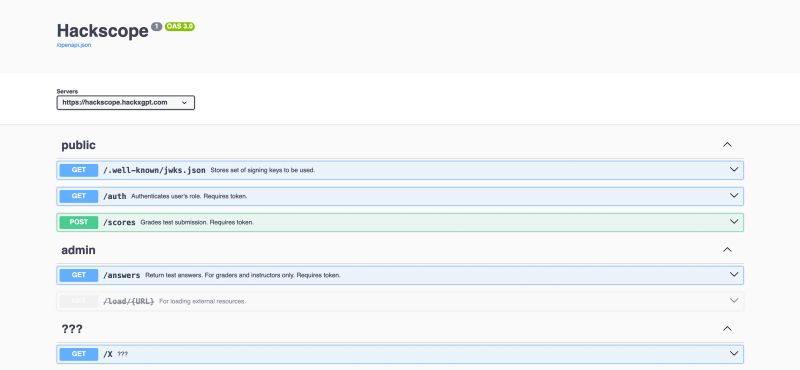
Task: Expand the /.well-known/jwks.json endpoint chevron
Action: pos(734,169)
